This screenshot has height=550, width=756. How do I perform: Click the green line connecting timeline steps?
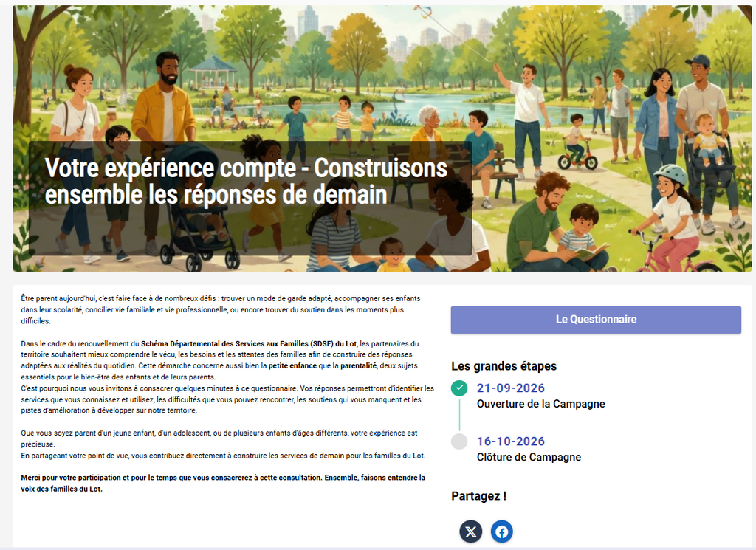coord(459,415)
